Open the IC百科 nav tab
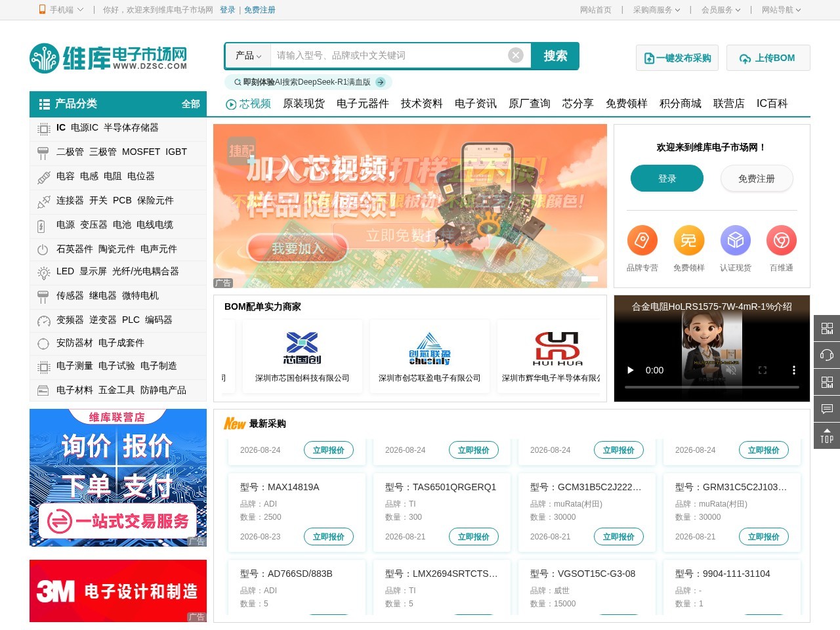The width and height of the screenshot is (840, 630). point(772,104)
